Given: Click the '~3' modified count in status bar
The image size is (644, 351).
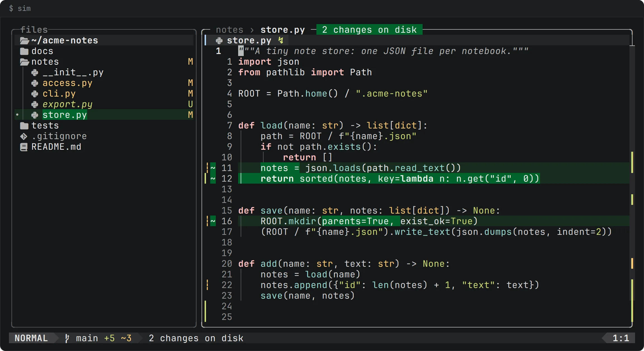Looking at the screenshot, I should (126, 338).
